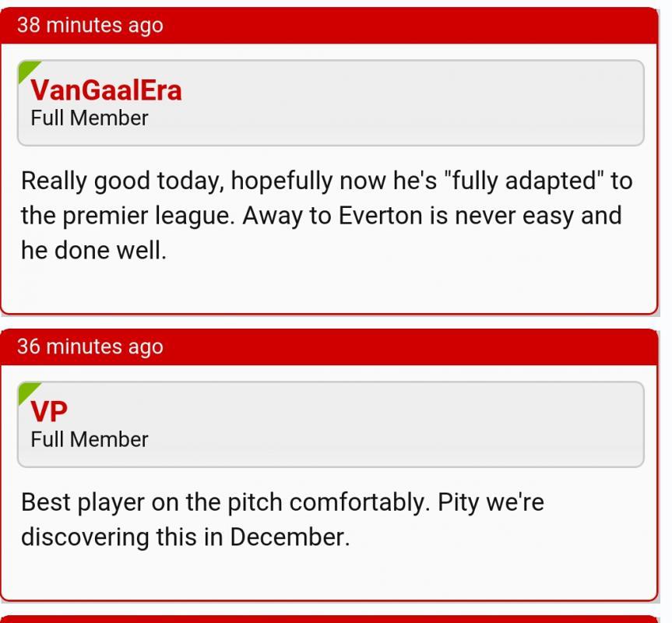Click "Full Member" under VanGaalEra
Viewport: 672px width, 623px height.
click(89, 118)
